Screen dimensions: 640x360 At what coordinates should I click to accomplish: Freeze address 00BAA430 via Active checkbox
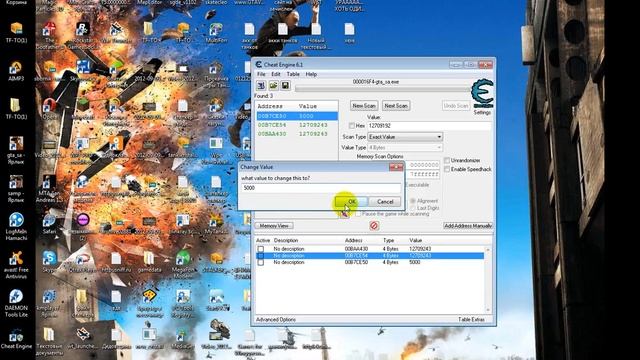point(261,249)
